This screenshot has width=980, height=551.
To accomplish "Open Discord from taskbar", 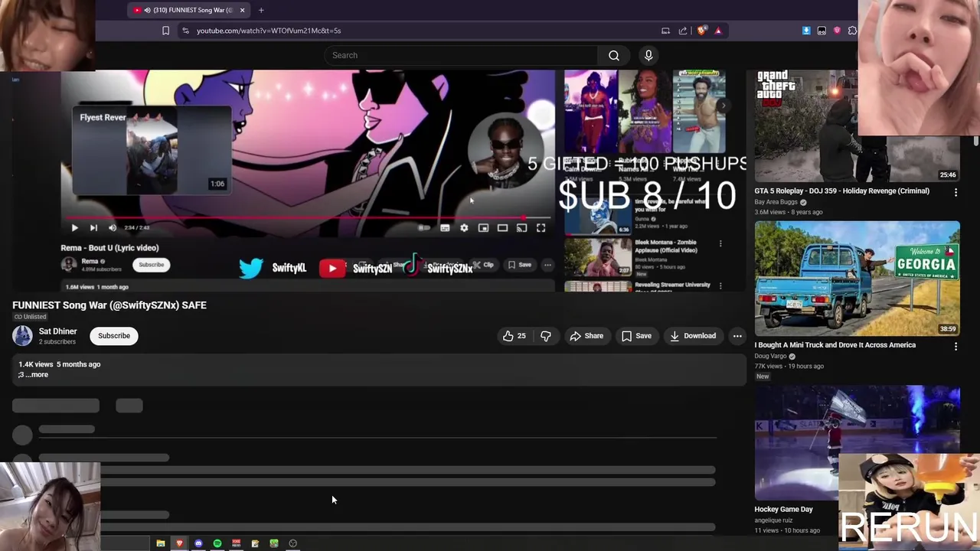I will tap(198, 543).
